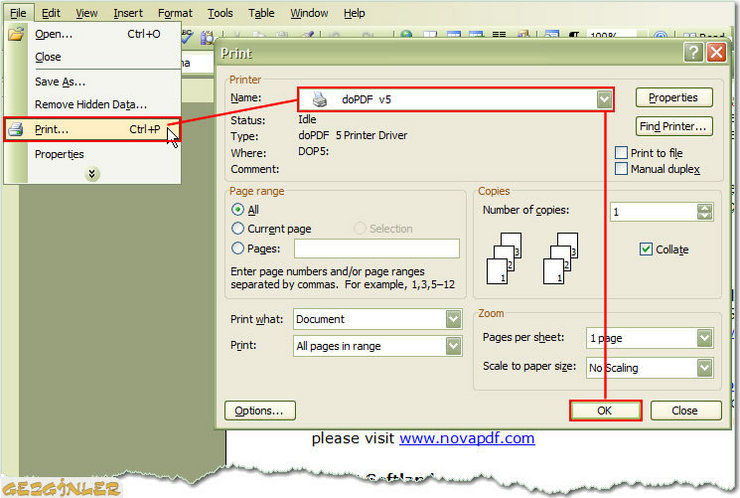Image resolution: width=740 pixels, height=498 pixels.
Task: Decrease number of copies with down arrow
Action: coord(705,216)
